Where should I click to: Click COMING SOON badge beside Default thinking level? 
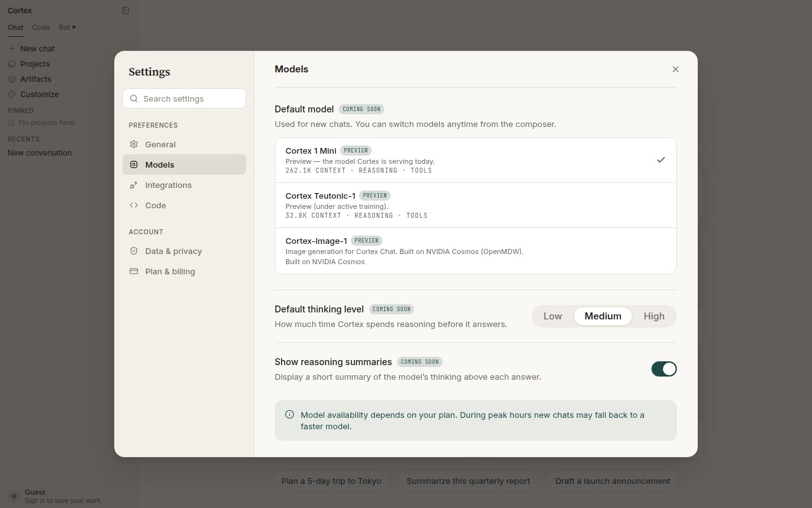(x=391, y=309)
